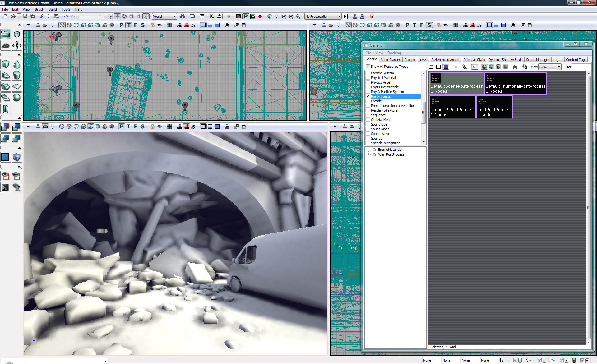Create a cone brush shape
This screenshot has height=364, width=597.
[x=17, y=64]
